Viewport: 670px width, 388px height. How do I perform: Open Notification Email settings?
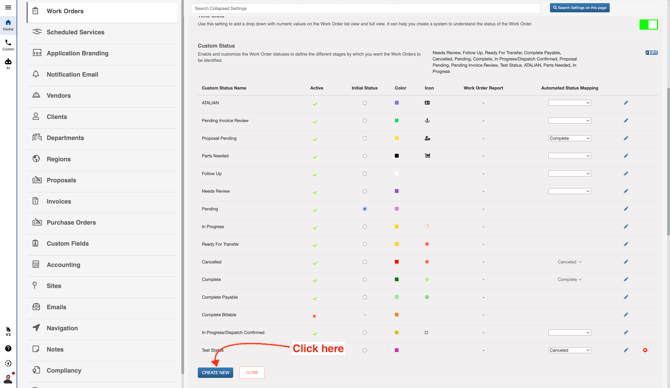coord(102,74)
